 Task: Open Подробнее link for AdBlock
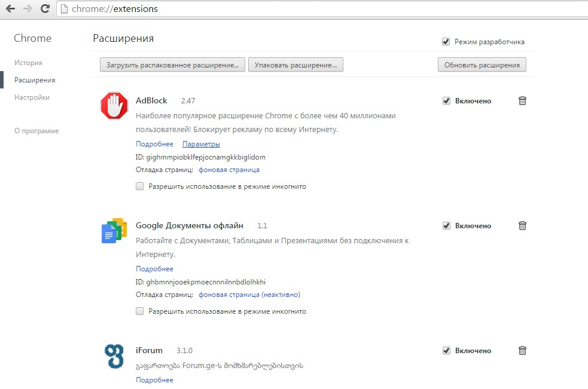click(154, 144)
